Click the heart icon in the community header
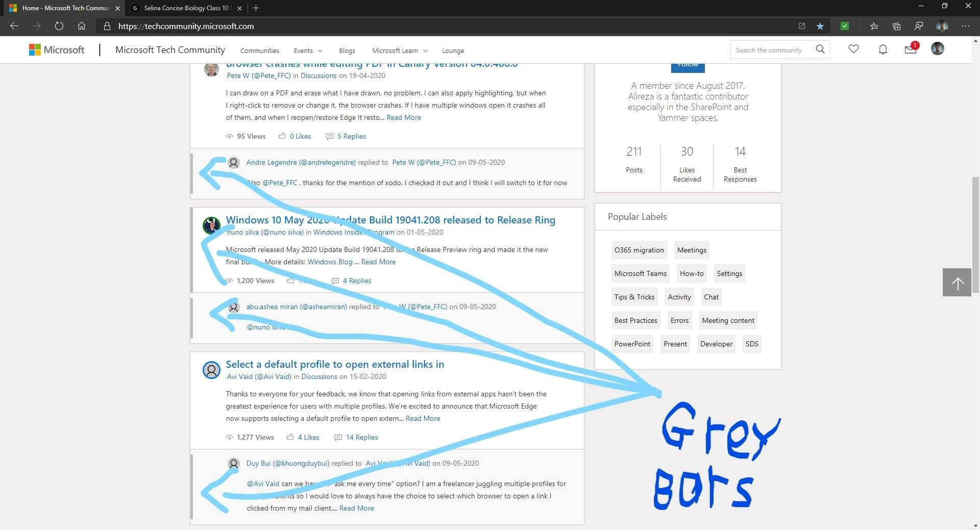The image size is (980, 530). pyautogui.click(x=853, y=49)
